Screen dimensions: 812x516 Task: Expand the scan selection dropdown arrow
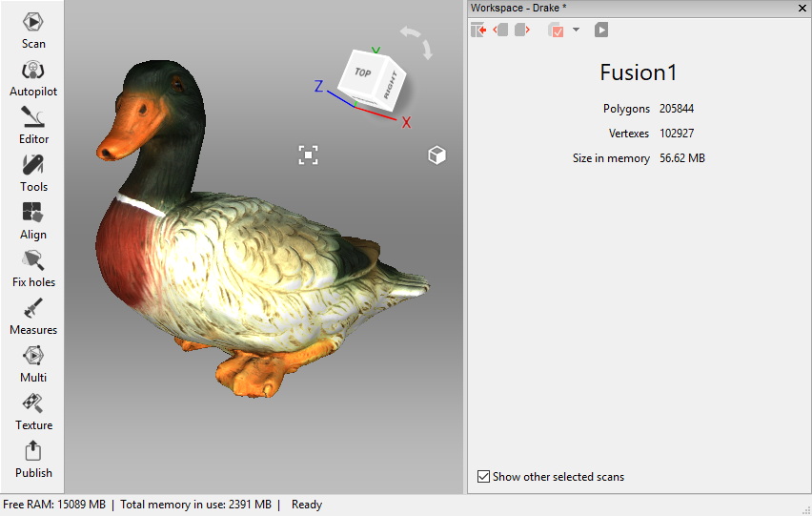click(577, 31)
